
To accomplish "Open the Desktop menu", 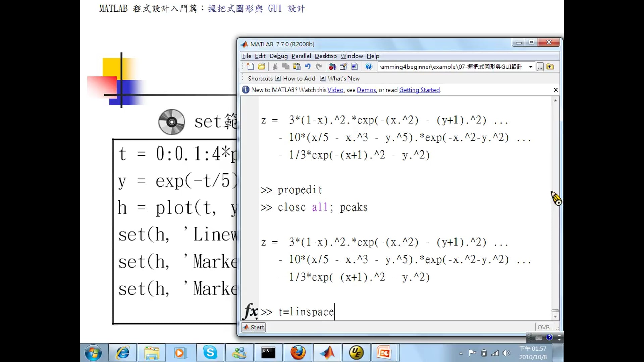I will [325, 56].
